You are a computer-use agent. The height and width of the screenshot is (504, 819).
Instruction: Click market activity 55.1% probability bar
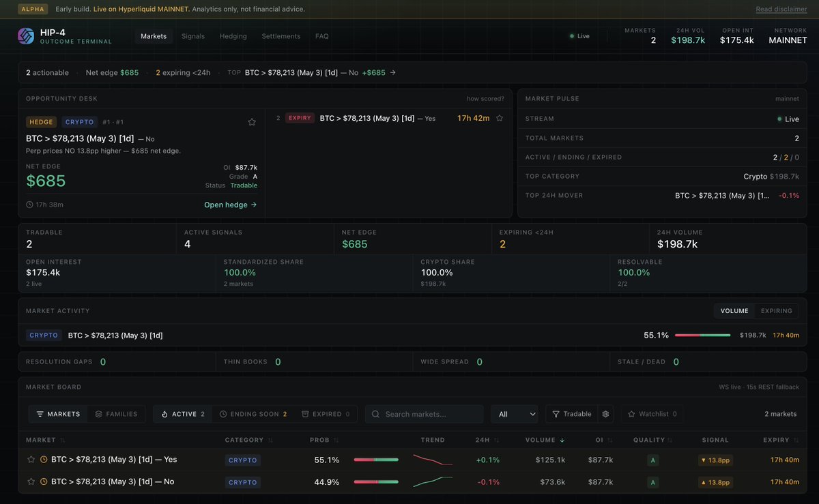703,335
